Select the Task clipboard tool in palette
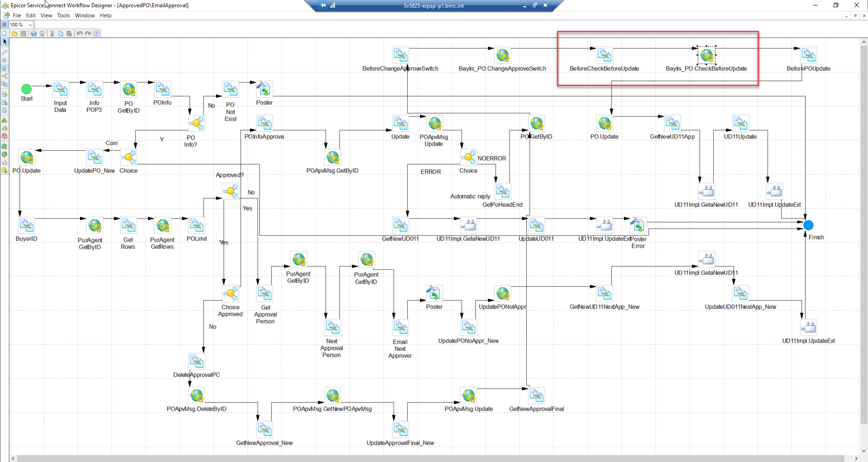Screen dimensions: 868x462 point(5,110)
